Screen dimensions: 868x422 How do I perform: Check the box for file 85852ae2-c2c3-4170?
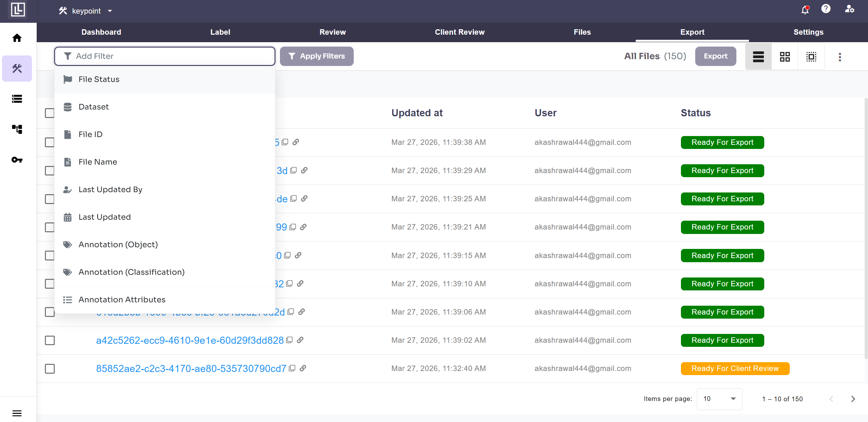[x=50, y=369]
